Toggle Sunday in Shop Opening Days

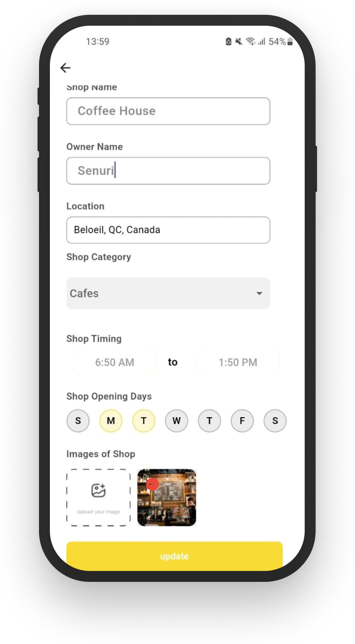coord(78,421)
